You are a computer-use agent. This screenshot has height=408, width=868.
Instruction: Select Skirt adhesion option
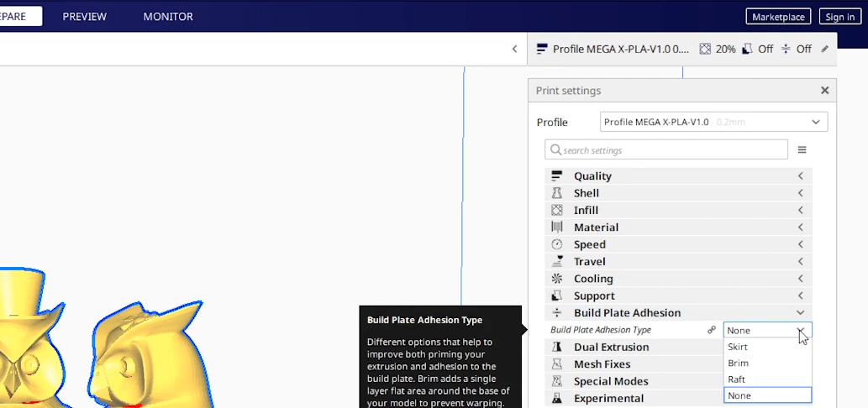(767, 347)
